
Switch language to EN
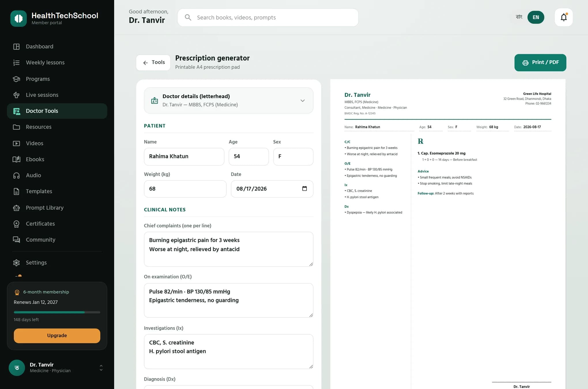tap(536, 17)
